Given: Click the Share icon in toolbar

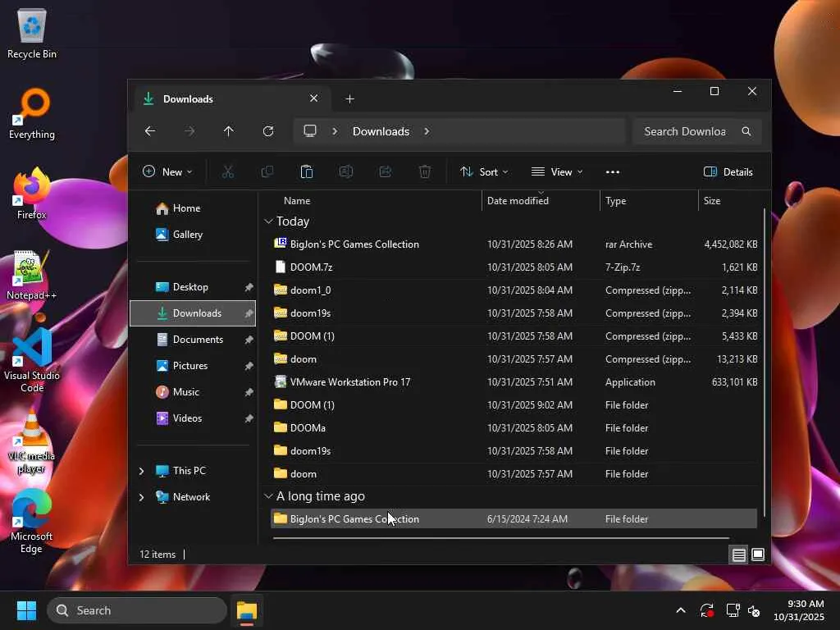Looking at the screenshot, I should pyautogui.click(x=386, y=172).
